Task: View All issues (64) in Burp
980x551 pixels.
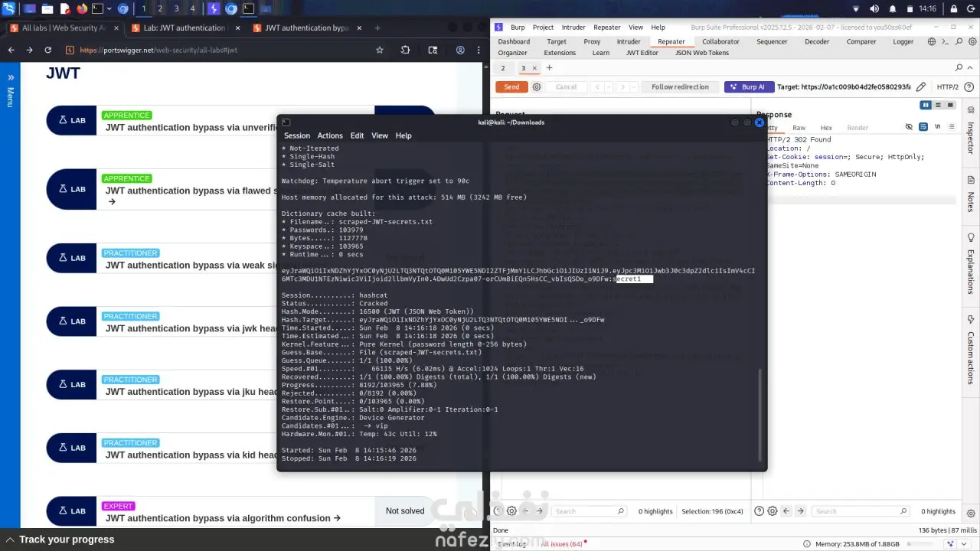Action: point(561,544)
